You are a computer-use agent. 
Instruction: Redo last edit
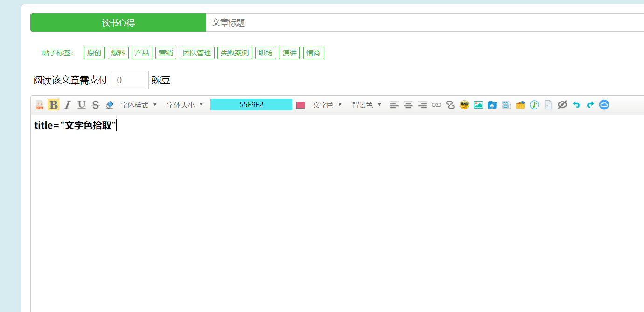(590, 105)
